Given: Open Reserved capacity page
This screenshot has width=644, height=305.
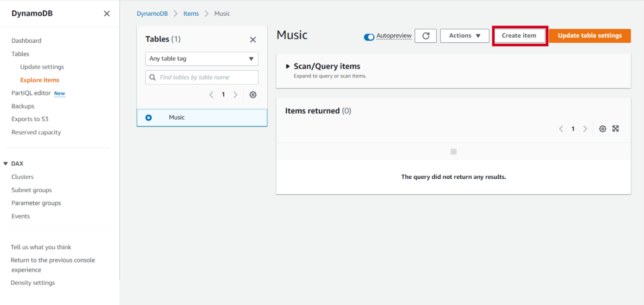Looking at the screenshot, I should click(x=36, y=132).
